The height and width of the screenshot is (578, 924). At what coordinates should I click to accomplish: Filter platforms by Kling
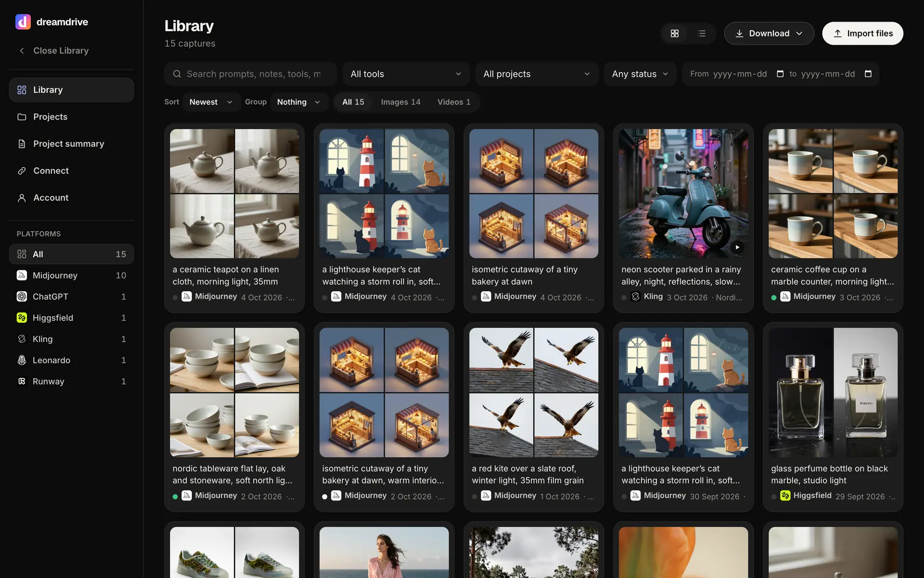[x=71, y=339]
